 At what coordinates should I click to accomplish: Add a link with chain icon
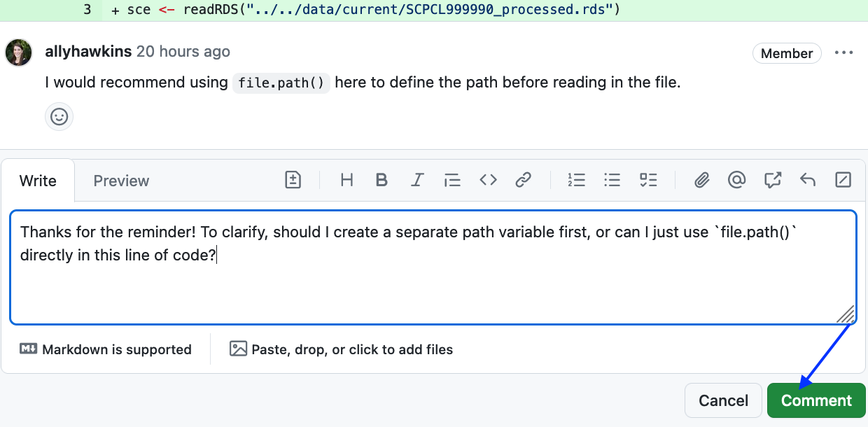(523, 180)
